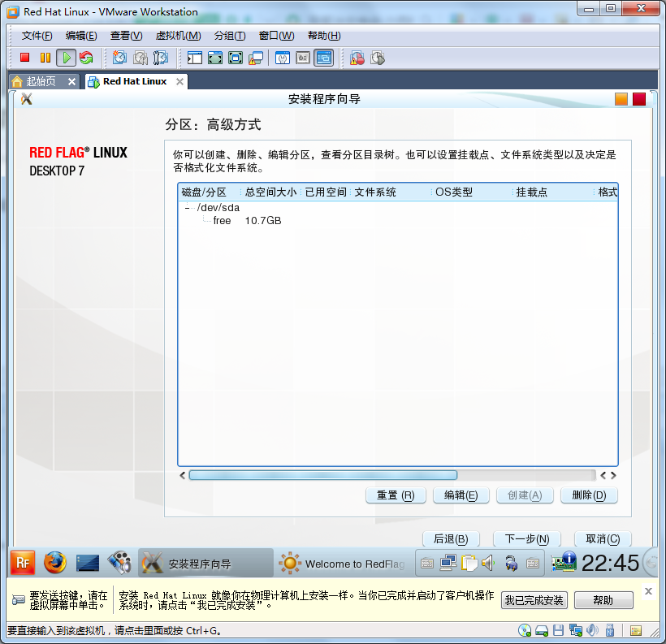Open the 分组(T) menu

(x=230, y=36)
